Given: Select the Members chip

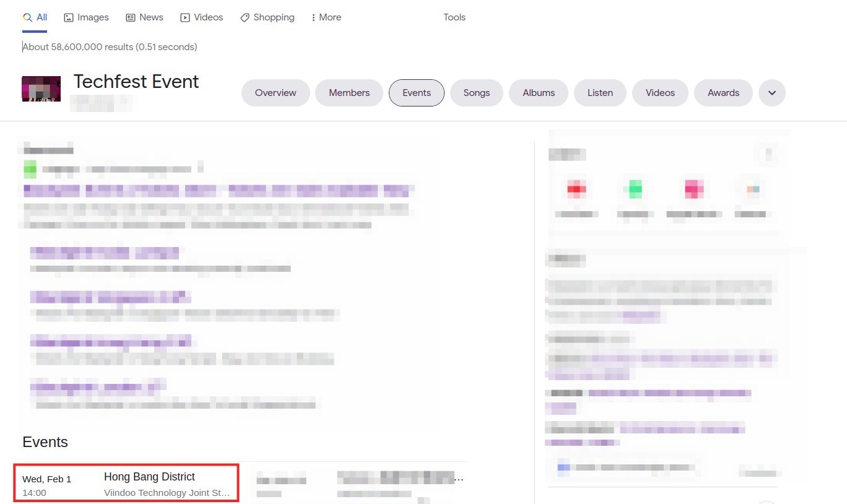Looking at the screenshot, I should pos(349,93).
